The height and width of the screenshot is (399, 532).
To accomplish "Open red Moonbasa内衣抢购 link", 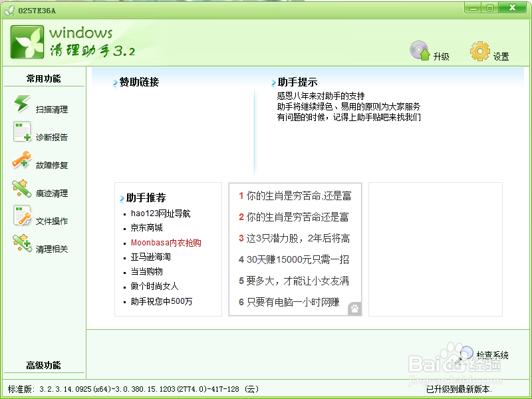I will tap(166, 243).
